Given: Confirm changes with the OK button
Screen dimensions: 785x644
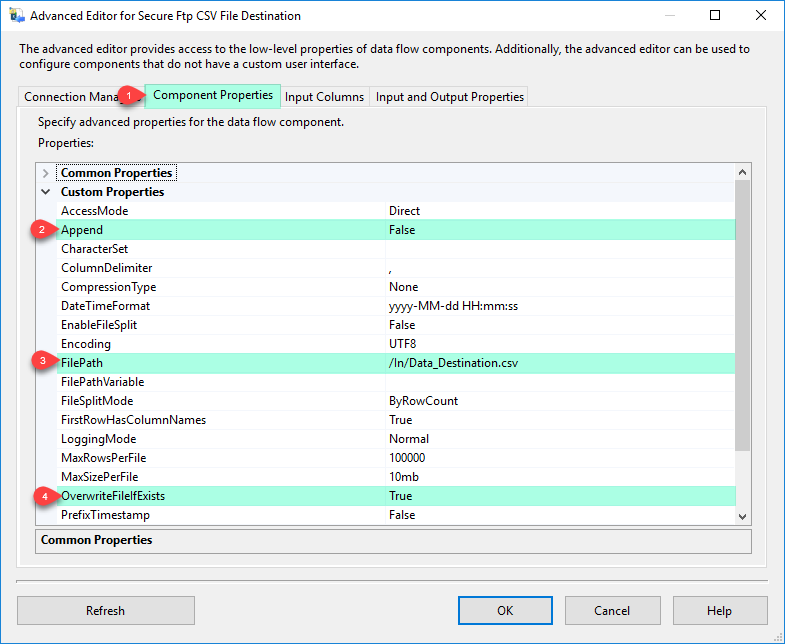Looking at the screenshot, I should (505, 610).
